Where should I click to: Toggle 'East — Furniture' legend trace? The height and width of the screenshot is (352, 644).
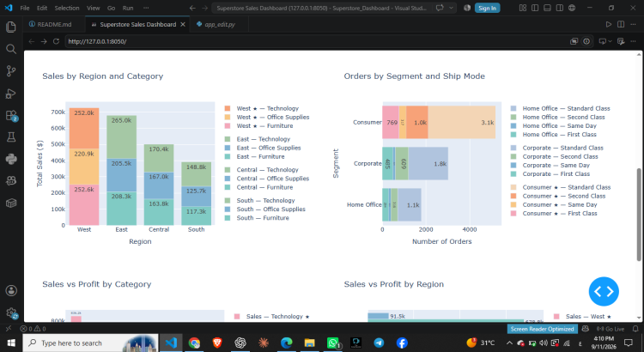[x=254, y=156]
